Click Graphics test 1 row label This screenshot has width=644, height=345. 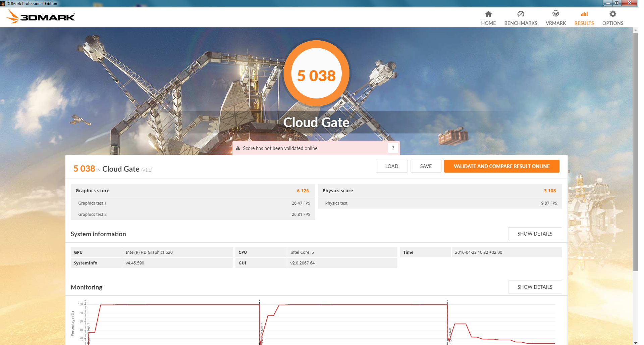tap(92, 203)
